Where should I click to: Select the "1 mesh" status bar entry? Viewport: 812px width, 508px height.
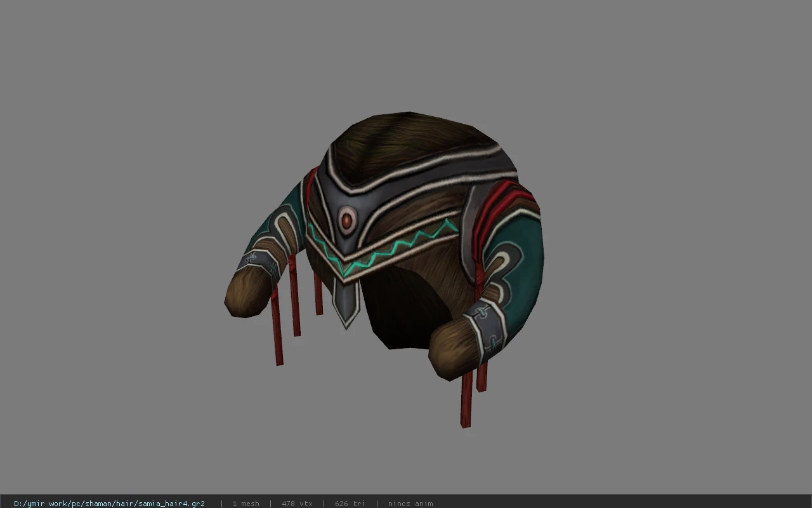(246, 504)
